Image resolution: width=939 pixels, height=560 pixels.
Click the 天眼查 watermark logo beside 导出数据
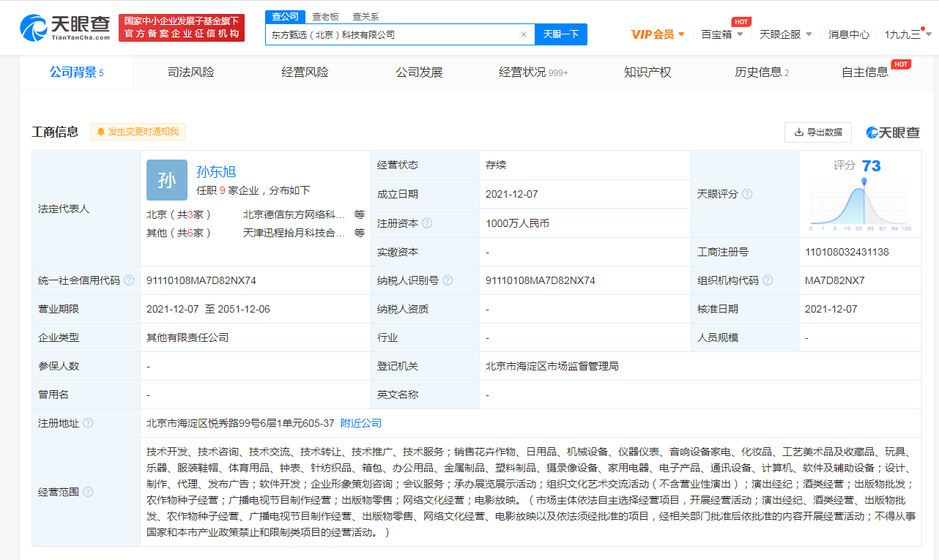[x=893, y=132]
